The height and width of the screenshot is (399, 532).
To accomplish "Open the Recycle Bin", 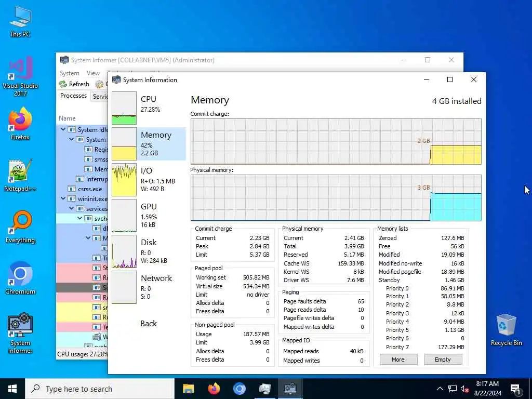I will point(506,330).
